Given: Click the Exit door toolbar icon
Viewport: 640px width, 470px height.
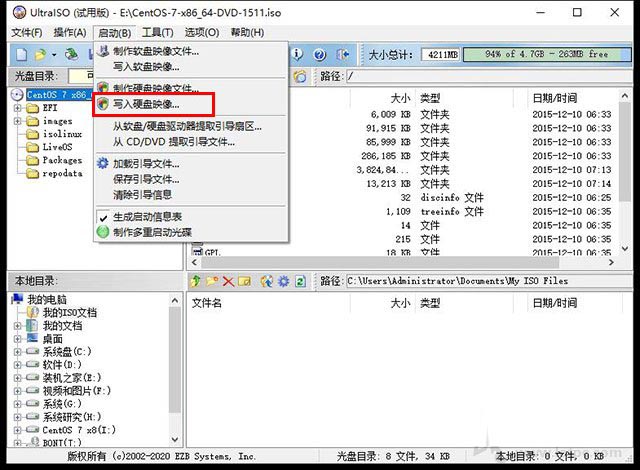Looking at the screenshot, I should (342, 54).
